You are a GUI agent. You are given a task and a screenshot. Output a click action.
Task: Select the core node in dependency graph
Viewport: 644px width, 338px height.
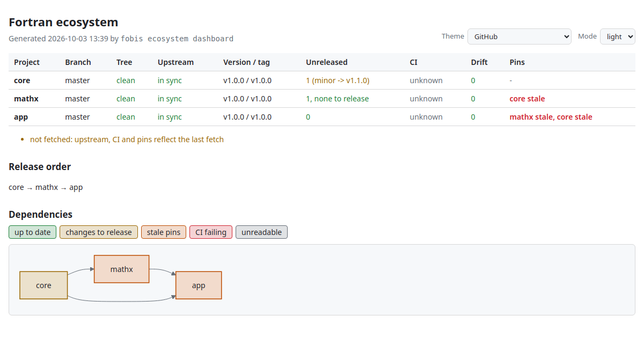click(43, 285)
